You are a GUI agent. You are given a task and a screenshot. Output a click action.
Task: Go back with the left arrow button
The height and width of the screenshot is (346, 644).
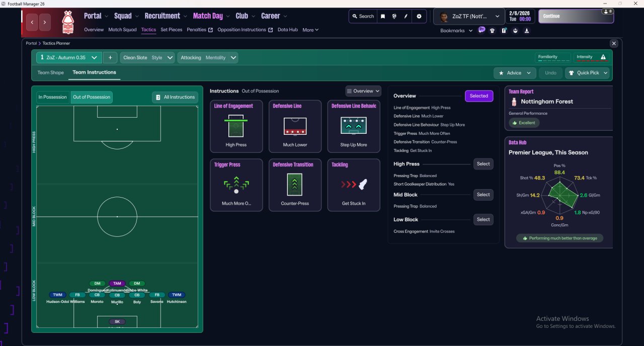pyautogui.click(x=32, y=22)
